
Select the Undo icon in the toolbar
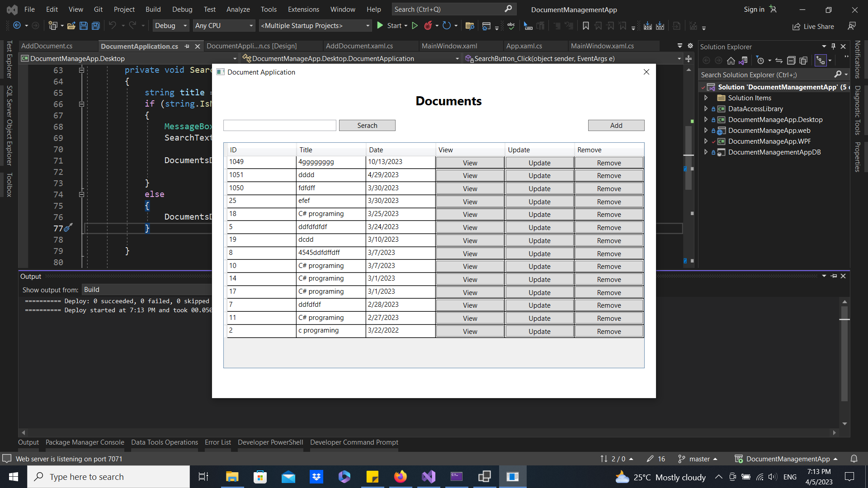point(113,26)
